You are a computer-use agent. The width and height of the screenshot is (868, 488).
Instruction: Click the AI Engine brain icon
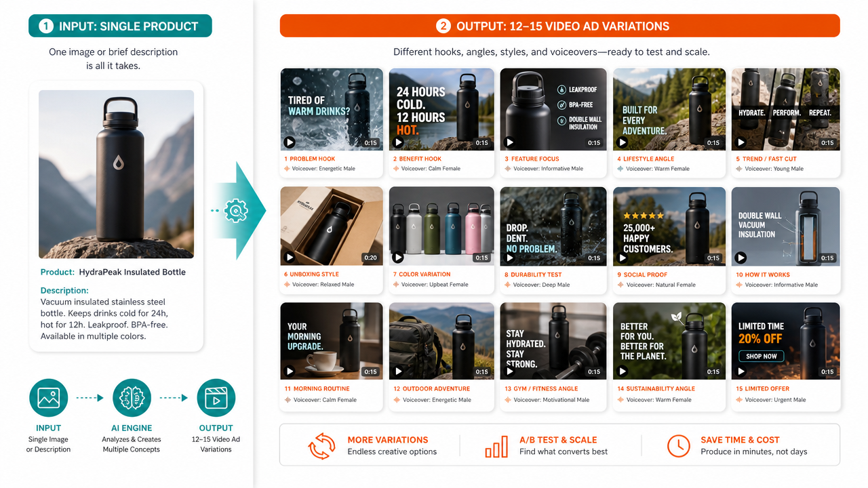pos(132,398)
